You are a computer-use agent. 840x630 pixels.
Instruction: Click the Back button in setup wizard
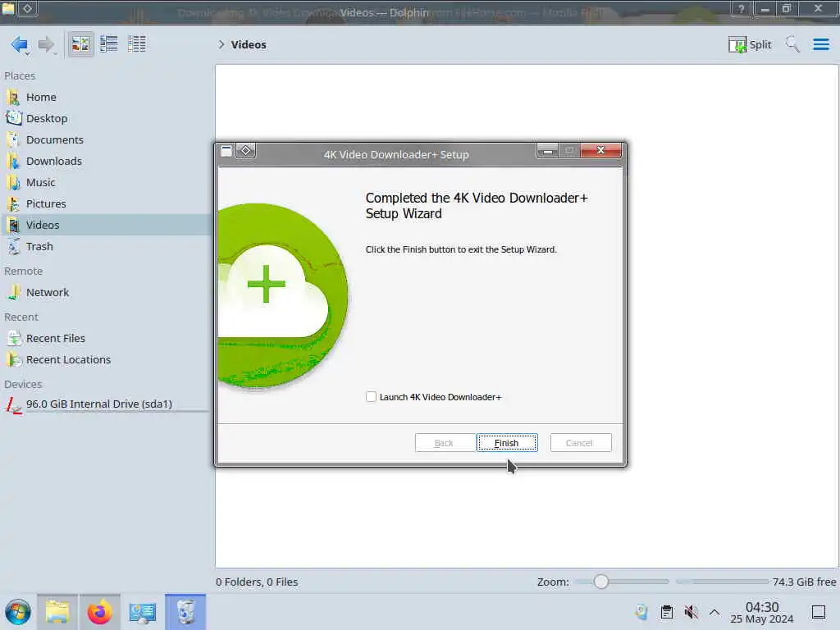[x=445, y=443]
